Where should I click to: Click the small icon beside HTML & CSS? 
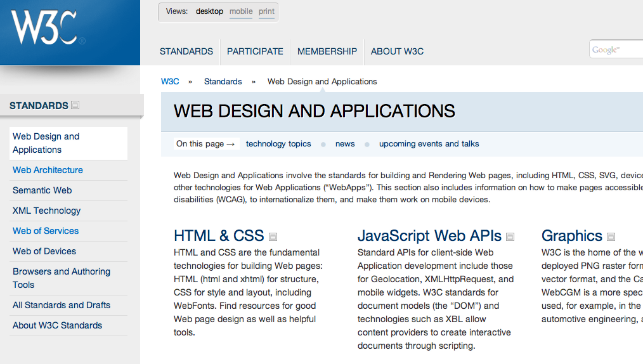click(x=273, y=237)
